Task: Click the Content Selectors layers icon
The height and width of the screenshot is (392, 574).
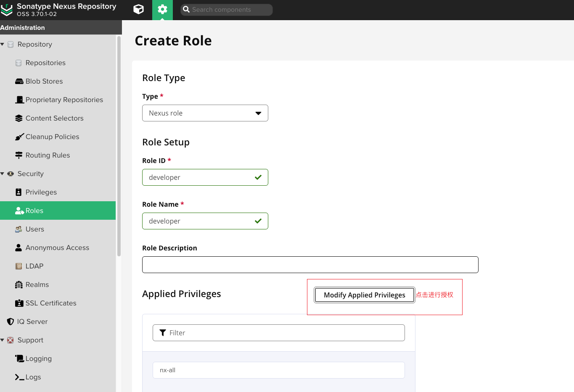Action: point(19,118)
